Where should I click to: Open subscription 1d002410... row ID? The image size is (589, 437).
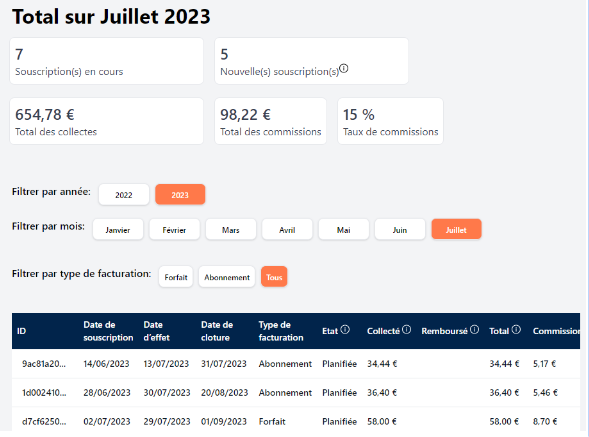(44, 393)
